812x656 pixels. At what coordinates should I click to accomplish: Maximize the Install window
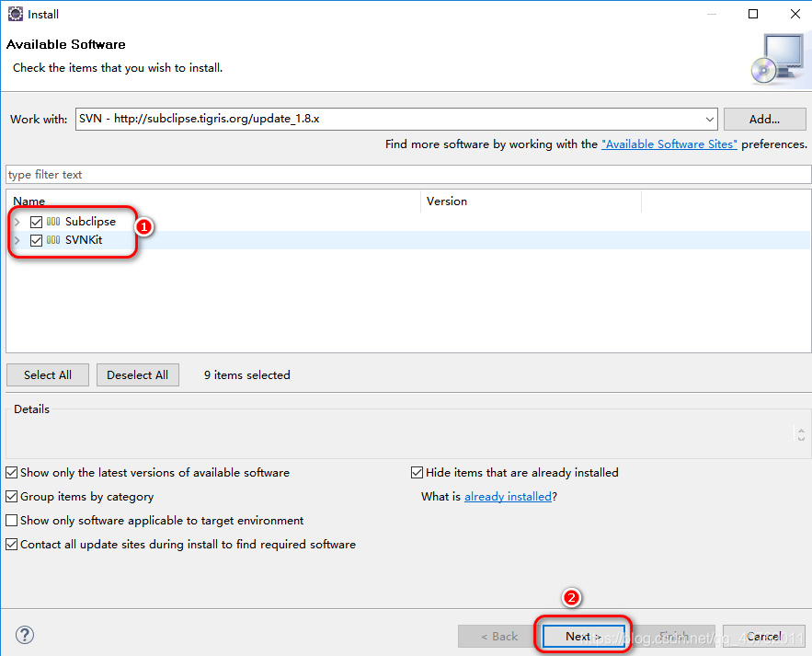[x=753, y=14]
